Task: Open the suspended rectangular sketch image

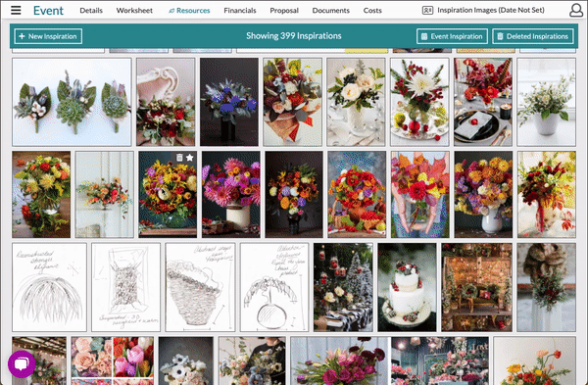Action: click(x=126, y=287)
